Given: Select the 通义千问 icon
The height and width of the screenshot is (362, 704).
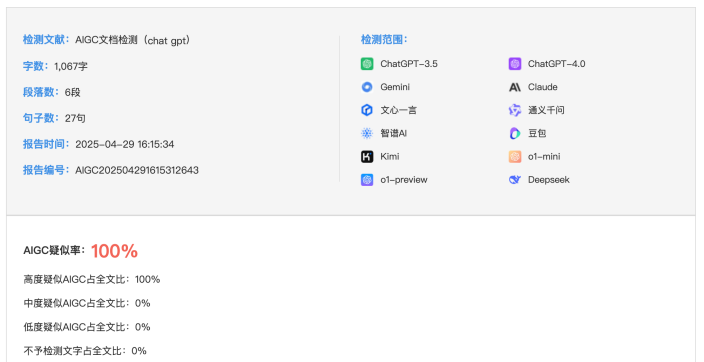Looking at the screenshot, I should (515, 110).
